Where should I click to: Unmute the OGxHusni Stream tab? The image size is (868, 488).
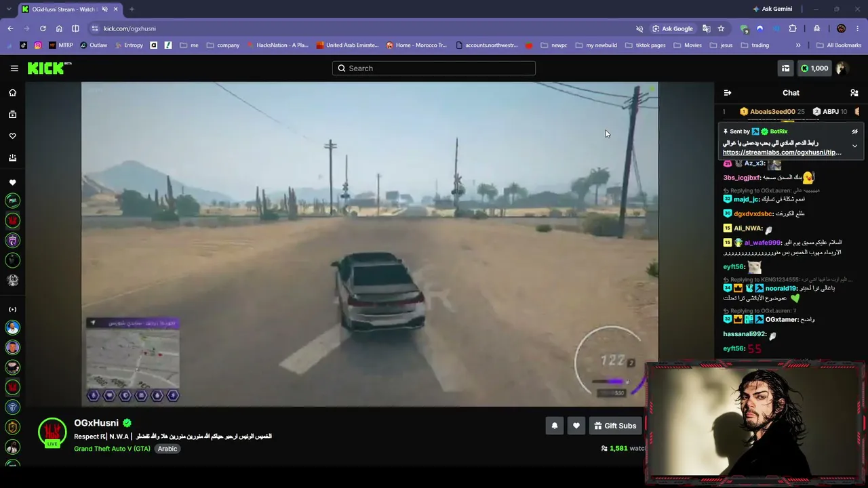click(104, 9)
